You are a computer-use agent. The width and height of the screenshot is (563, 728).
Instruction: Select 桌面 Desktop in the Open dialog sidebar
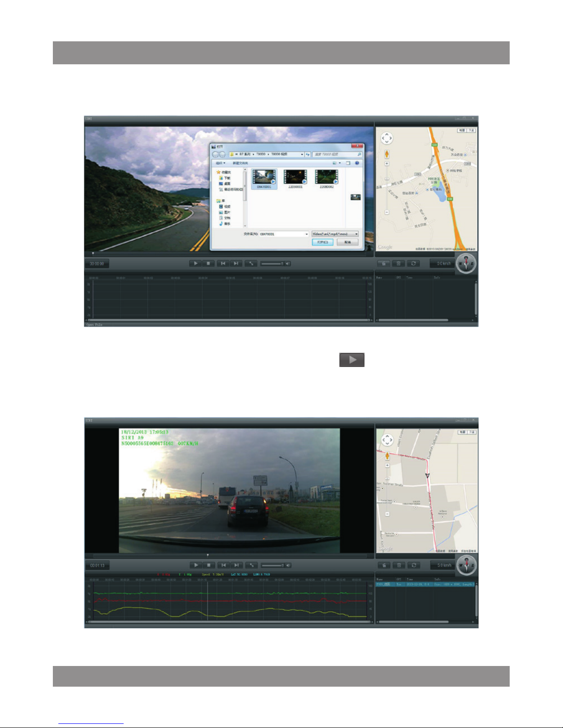(225, 183)
